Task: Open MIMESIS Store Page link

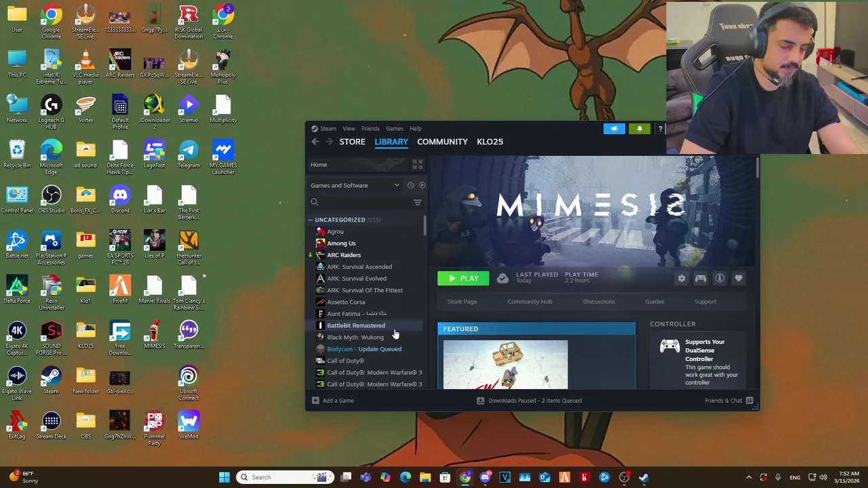Action: click(x=462, y=302)
